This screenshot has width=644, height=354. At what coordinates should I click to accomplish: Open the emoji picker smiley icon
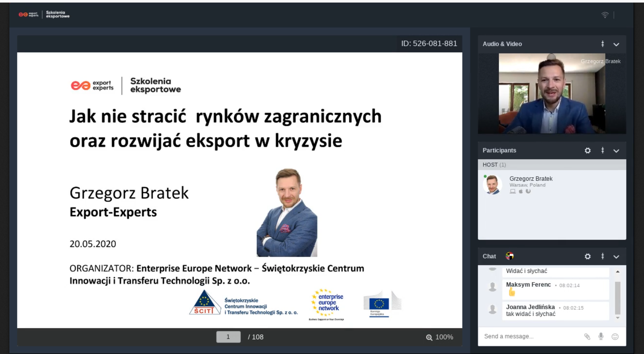pos(615,337)
